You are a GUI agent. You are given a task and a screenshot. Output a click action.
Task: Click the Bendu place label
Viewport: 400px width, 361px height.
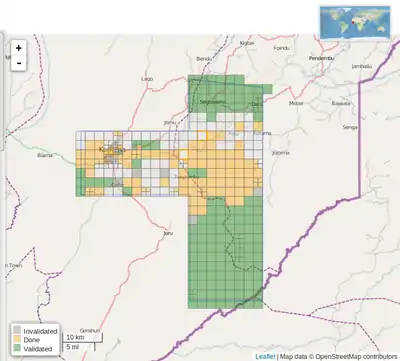(204, 59)
